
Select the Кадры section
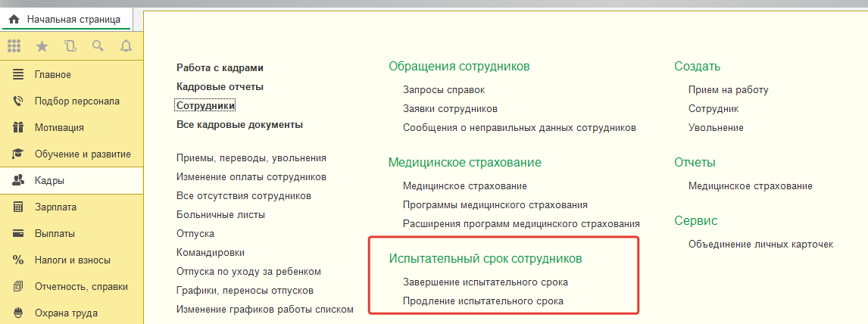click(71, 180)
